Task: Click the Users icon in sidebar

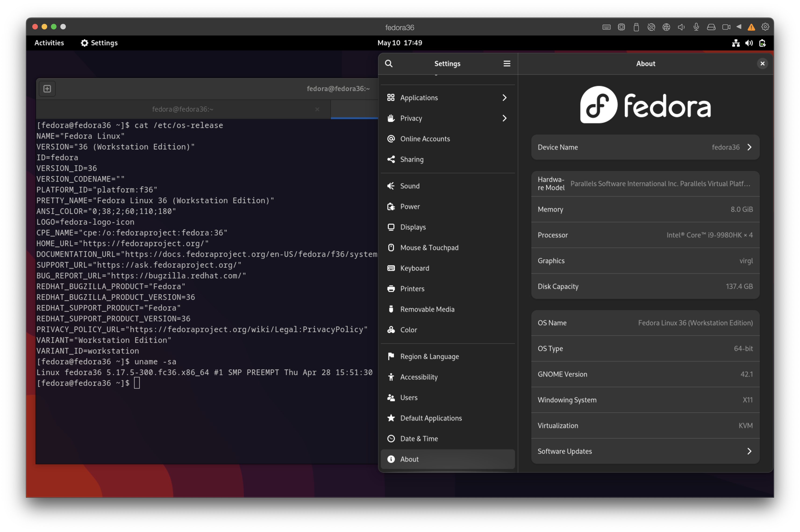Action: tap(391, 398)
